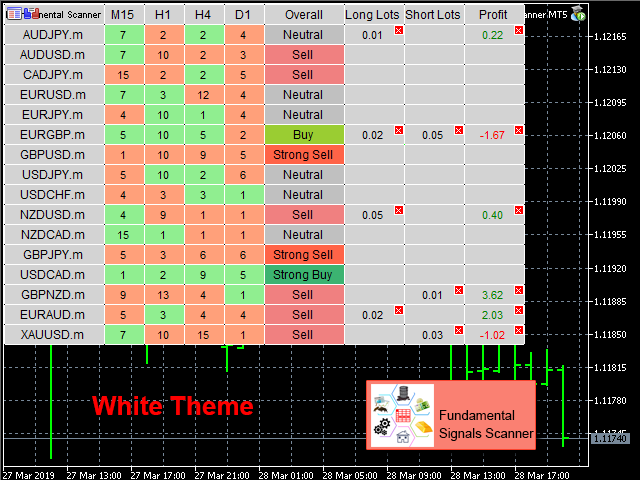The image size is (640, 480).
Task: Close AUDJPY.m long position via red X
Action: tap(399, 30)
